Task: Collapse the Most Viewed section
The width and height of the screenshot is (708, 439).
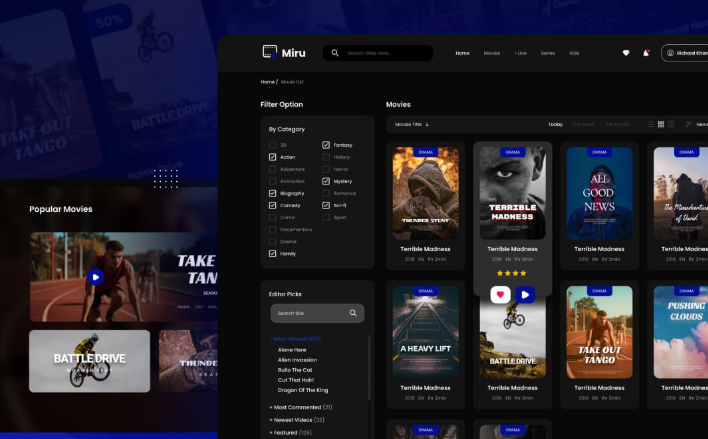Action: click(297, 339)
